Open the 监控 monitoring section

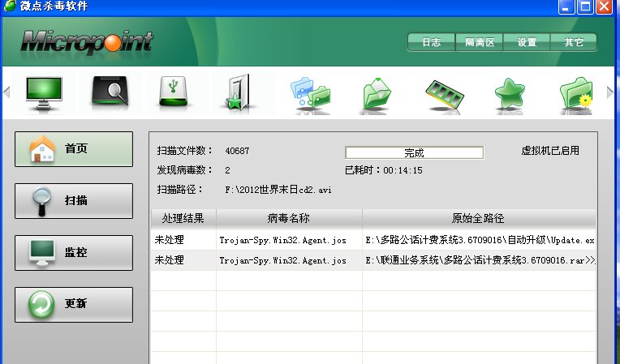(74, 253)
